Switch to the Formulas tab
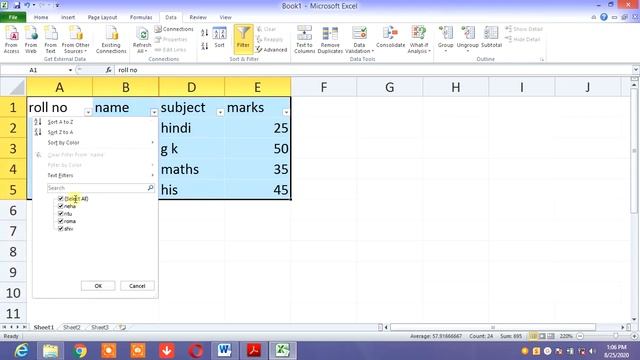Screen dimensions: 640x360 [141, 17]
